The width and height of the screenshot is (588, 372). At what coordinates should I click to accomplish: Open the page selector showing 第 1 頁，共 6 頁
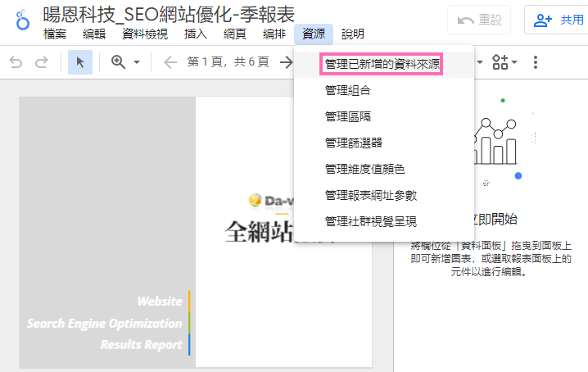click(x=228, y=62)
